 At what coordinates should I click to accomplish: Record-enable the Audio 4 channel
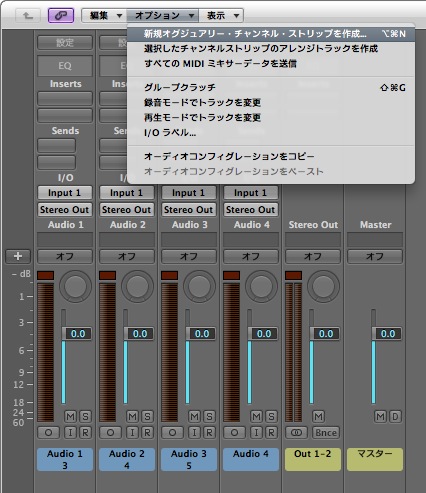pyautogui.click(x=271, y=433)
